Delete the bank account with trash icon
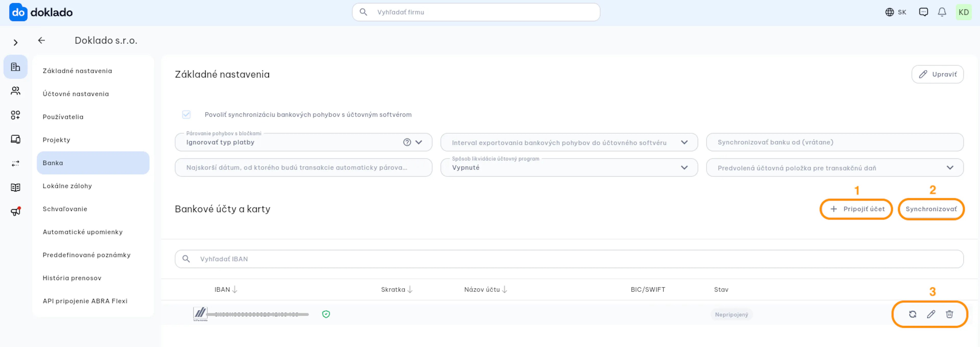This screenshot has width=980, height=347. [x=950, y=314]
